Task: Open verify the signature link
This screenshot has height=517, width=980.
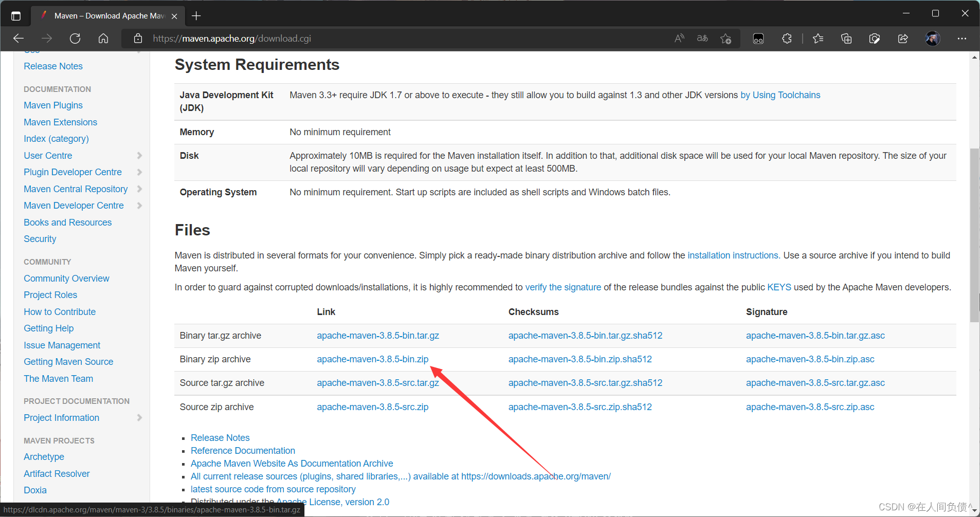Action: tap(563, 287)
